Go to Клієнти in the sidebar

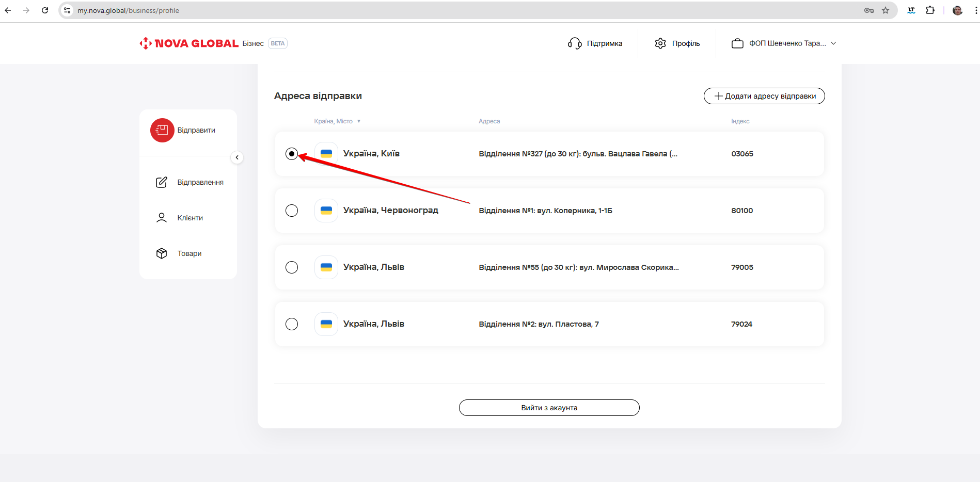coord(190,218)
